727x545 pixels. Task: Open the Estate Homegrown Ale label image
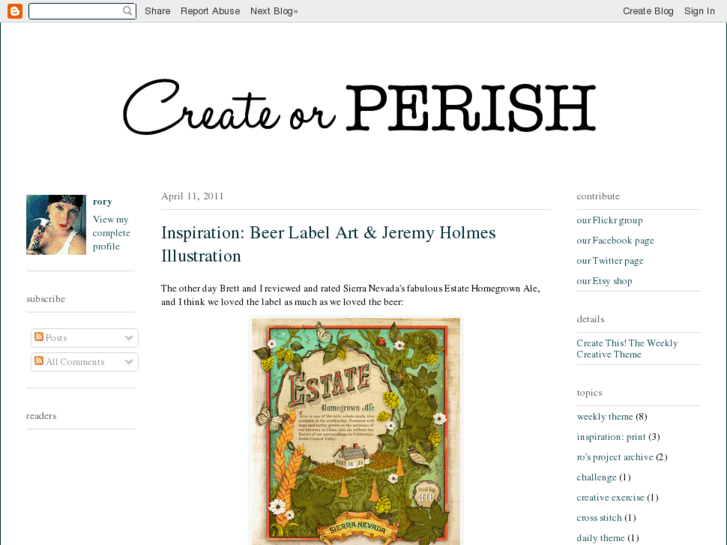[x=356, y=431]
